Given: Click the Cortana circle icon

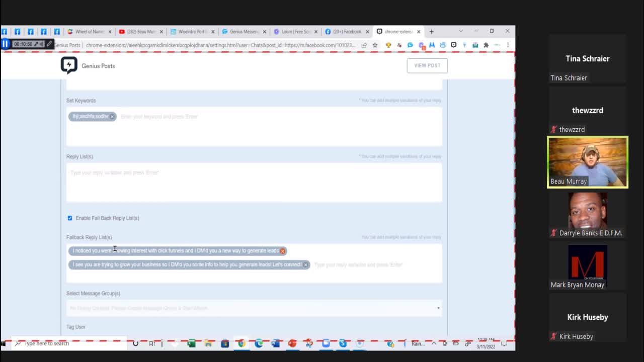Looking at the screenshot, I should tap(135, 343).
